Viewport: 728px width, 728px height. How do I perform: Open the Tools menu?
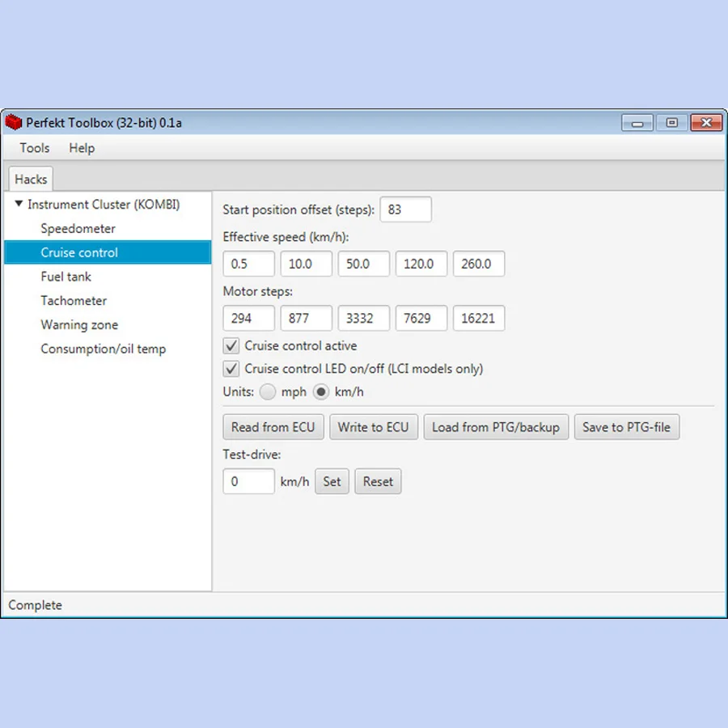(x=34, y=148)
